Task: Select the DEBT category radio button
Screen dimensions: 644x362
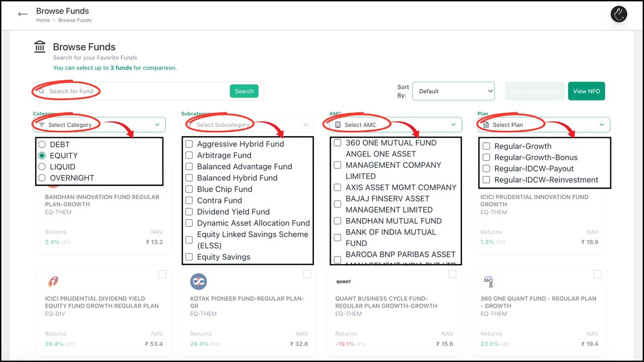Action: pos(42,144)
